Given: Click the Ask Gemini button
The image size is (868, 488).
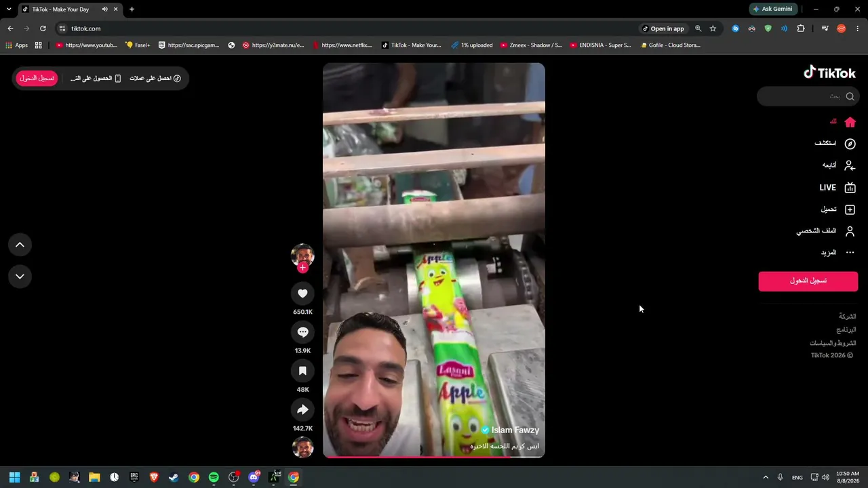Looking at the screenshot, I should (x=773, y=9).
